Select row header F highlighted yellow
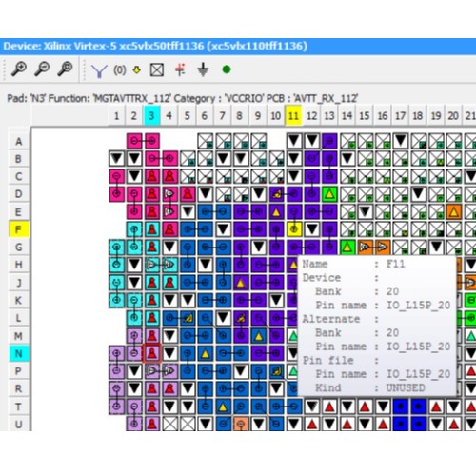 point(18,229)
